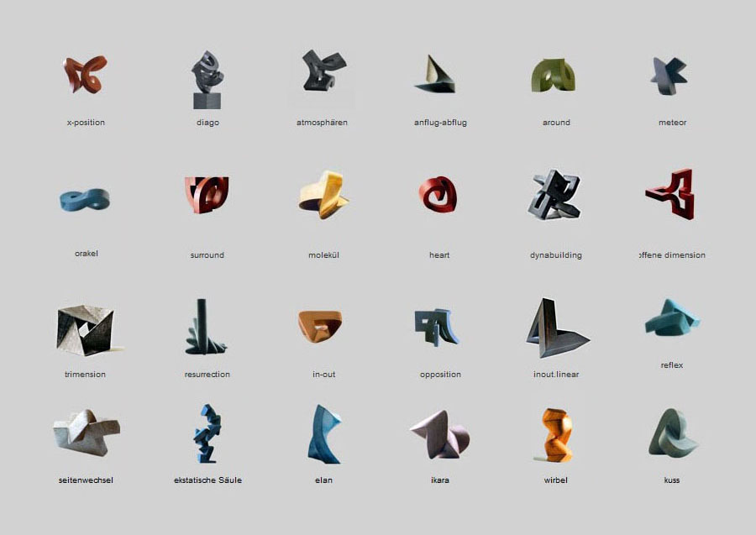
Task: Click the seitenwechsel text label
Action: point(87,480)
